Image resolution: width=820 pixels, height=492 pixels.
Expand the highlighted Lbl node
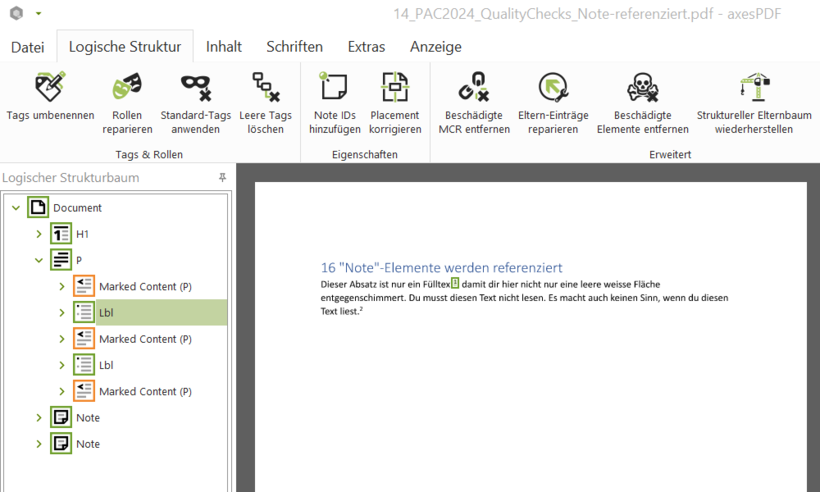tap(62, 313)
